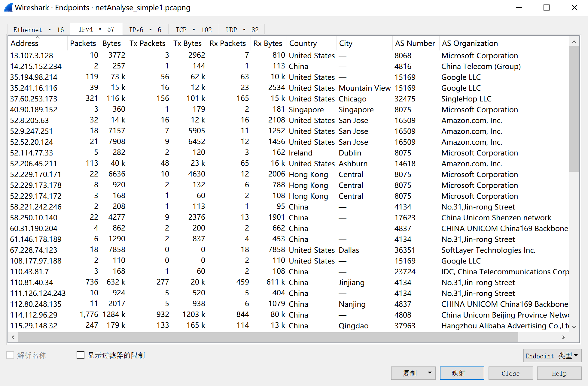Click horizontal scrollbar right arrow
Screen dimensions: 588x386
coord(563,337)
